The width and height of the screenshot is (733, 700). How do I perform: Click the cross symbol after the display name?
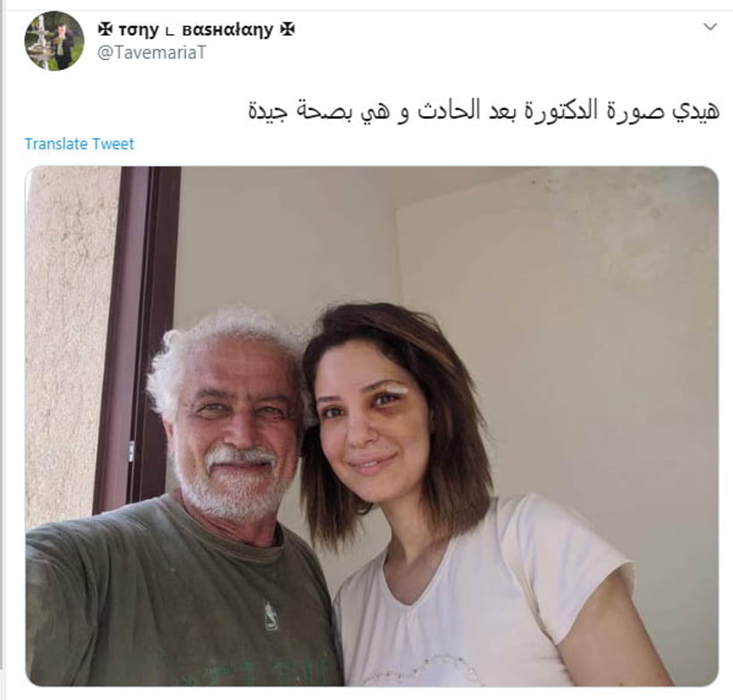click(288, 30)
